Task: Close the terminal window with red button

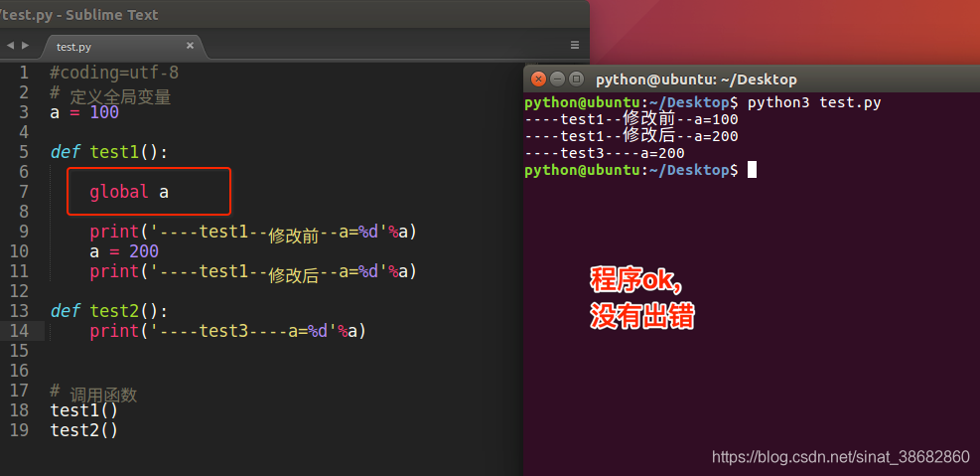Action: point(538,79)
